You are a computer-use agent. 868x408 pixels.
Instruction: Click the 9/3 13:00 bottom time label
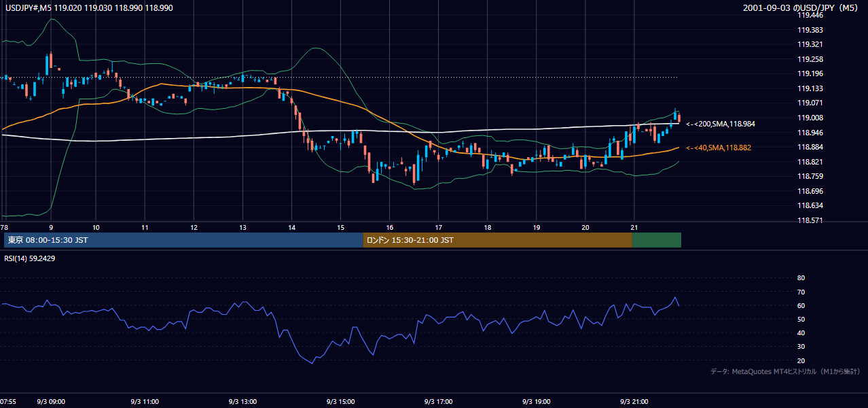coord(242,402)
